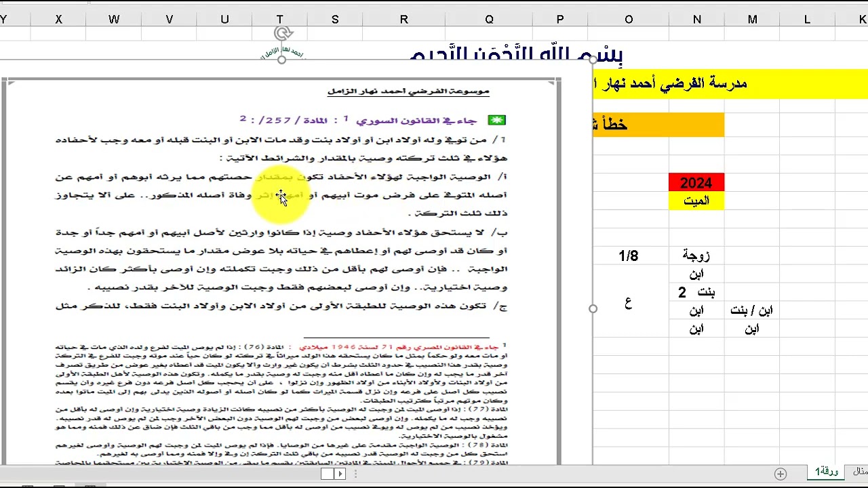Click the زوجة cell
This screenshot has width=868, height=488.
pos(696,256)
